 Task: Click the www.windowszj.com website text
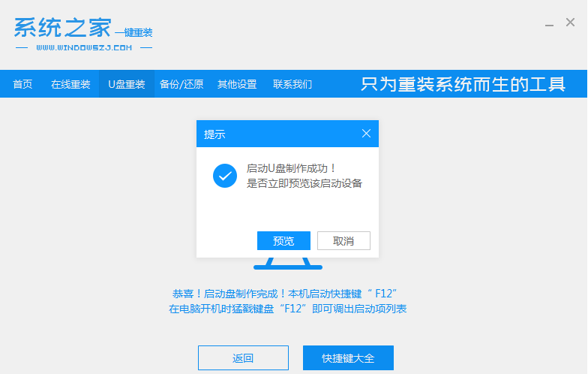coord(83,47)
